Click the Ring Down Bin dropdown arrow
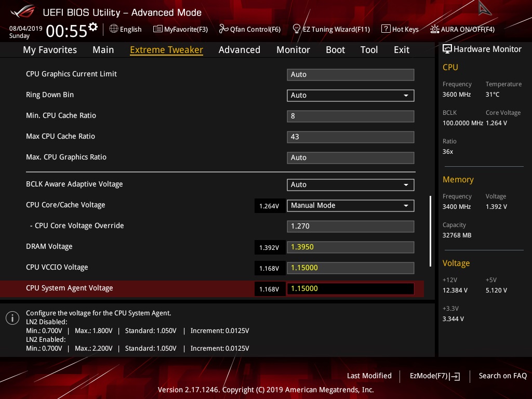Screen dimensions: 532x399 [406, 96]
